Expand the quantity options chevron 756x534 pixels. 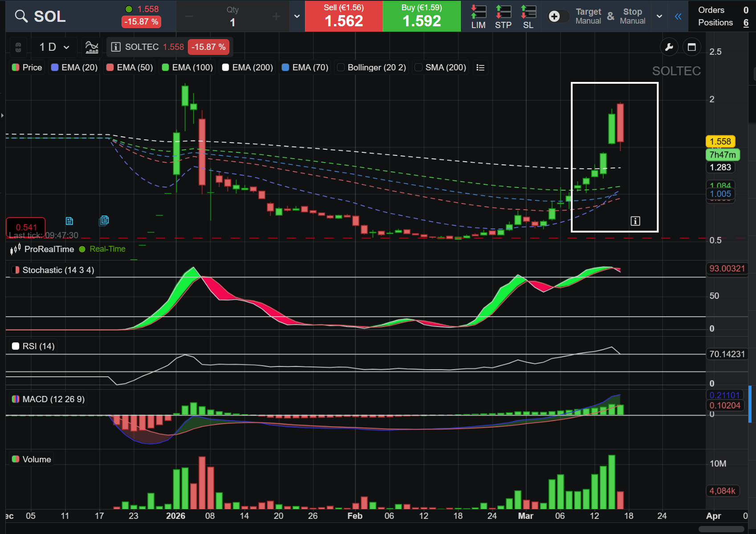click(x=297, y=16)
